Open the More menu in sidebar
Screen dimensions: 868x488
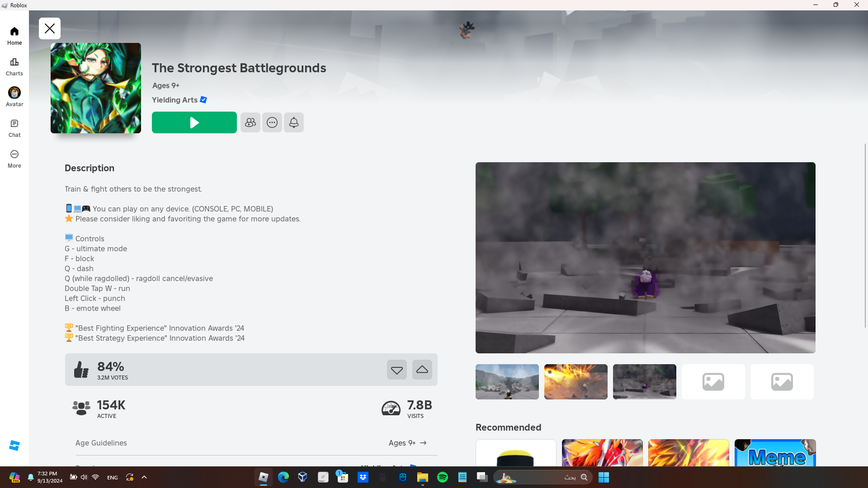14,159
